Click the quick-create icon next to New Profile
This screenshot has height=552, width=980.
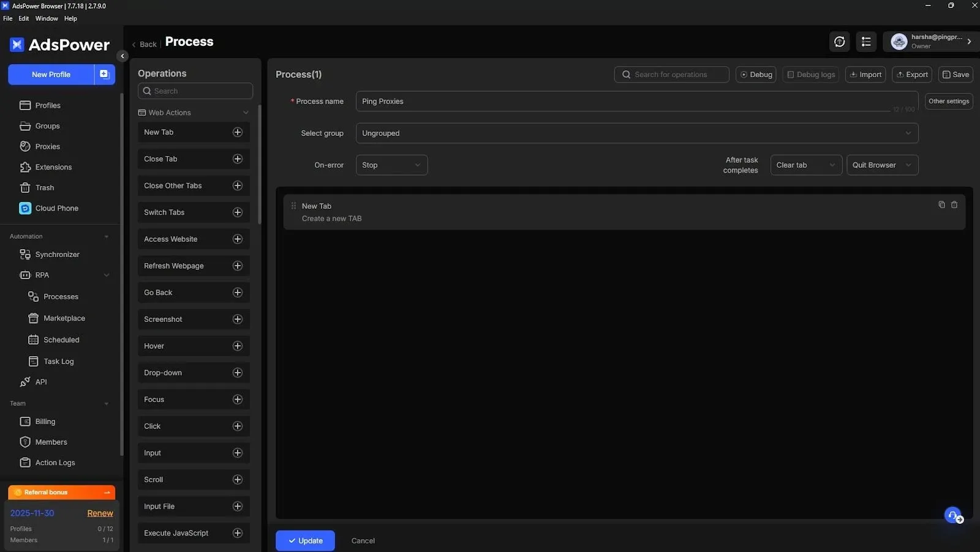click(x=104, y=74)
